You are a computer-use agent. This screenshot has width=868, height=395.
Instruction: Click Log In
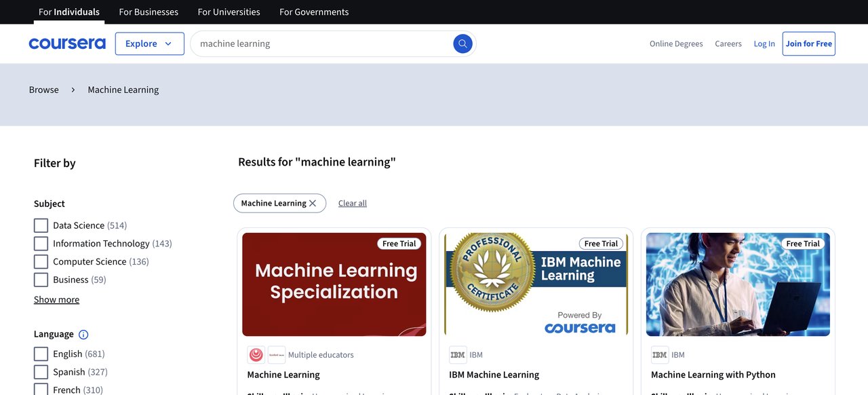(x=764, y=44)
